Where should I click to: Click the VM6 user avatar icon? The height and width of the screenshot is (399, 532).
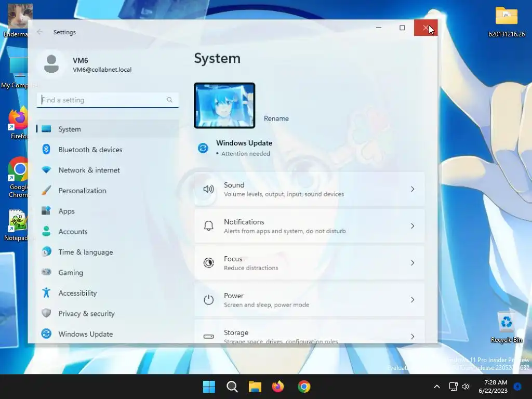pyautogui.click(x=51, y=64)
